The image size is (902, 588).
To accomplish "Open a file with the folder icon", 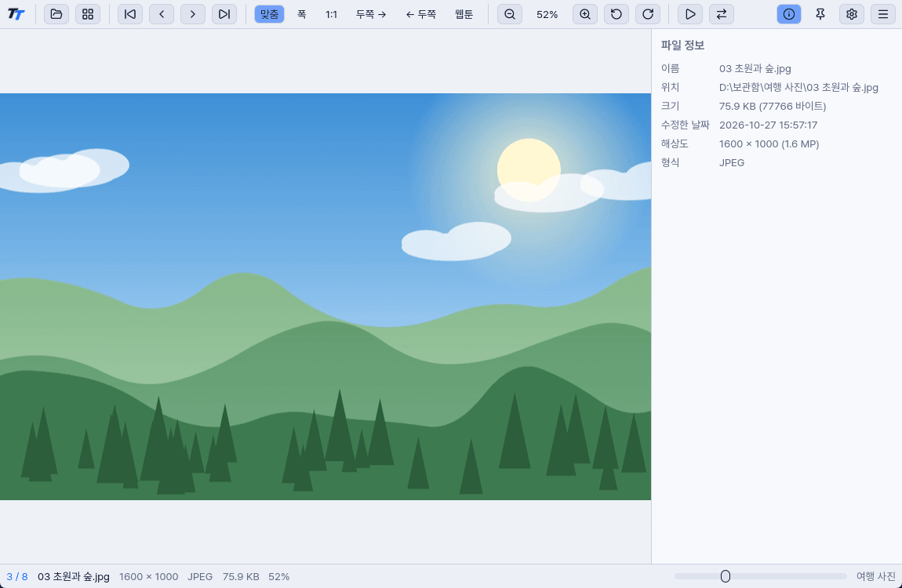I will [x=56, y=14].
